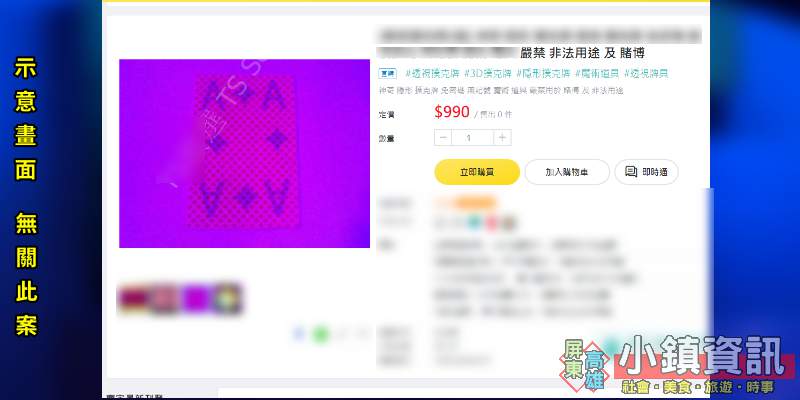The height and width of the screenshot is (400, 800).
Task: Click the quantity field showing 1
Action: tap(472, 138)
